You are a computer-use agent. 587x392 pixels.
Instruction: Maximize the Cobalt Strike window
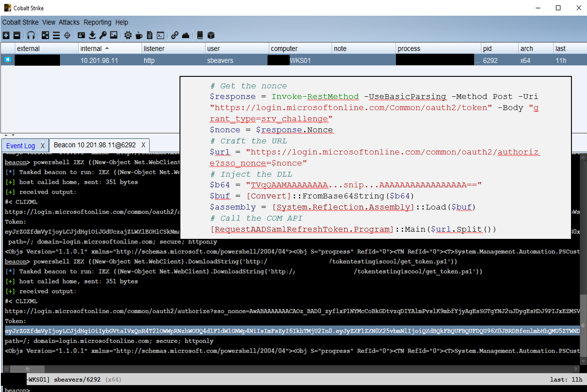point(558,8)
